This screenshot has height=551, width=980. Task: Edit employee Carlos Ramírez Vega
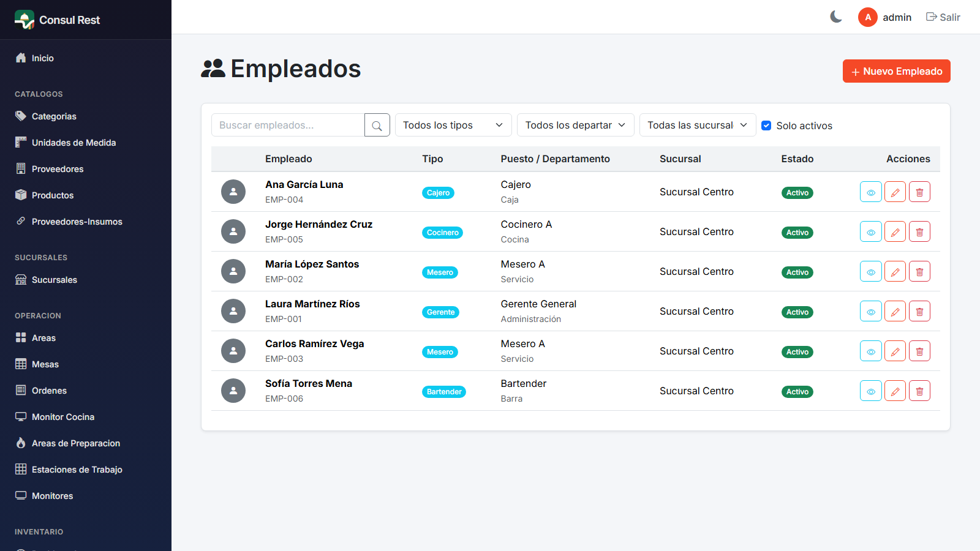[x=895, y=351]
